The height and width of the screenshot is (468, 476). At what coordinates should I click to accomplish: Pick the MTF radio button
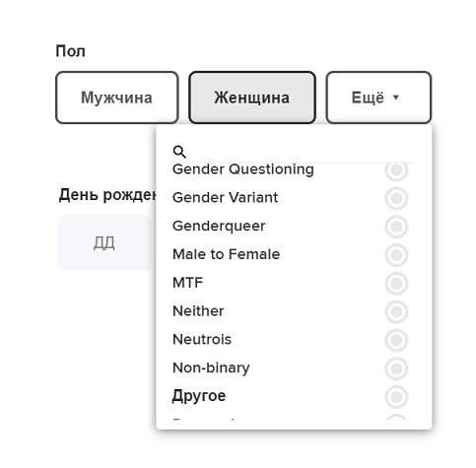(x=396, y=283)
